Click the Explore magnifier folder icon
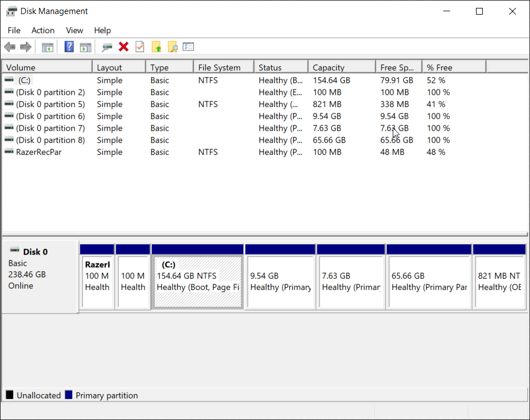530x420 pixels. coord(173,47)
